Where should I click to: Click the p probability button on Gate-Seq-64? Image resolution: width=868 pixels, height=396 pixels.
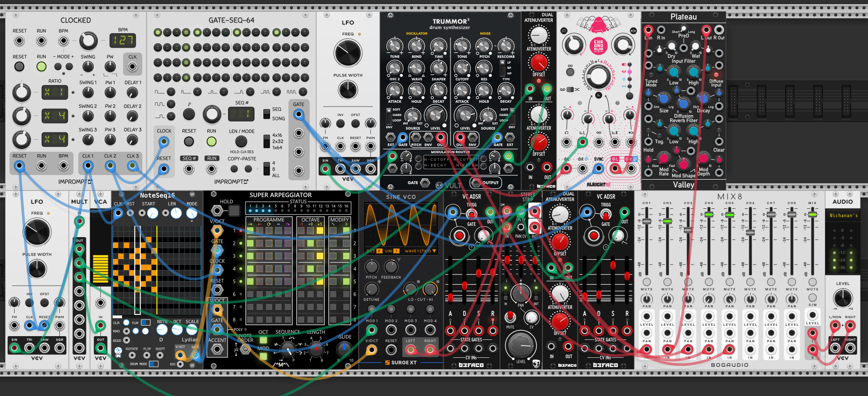pos(189,114)
